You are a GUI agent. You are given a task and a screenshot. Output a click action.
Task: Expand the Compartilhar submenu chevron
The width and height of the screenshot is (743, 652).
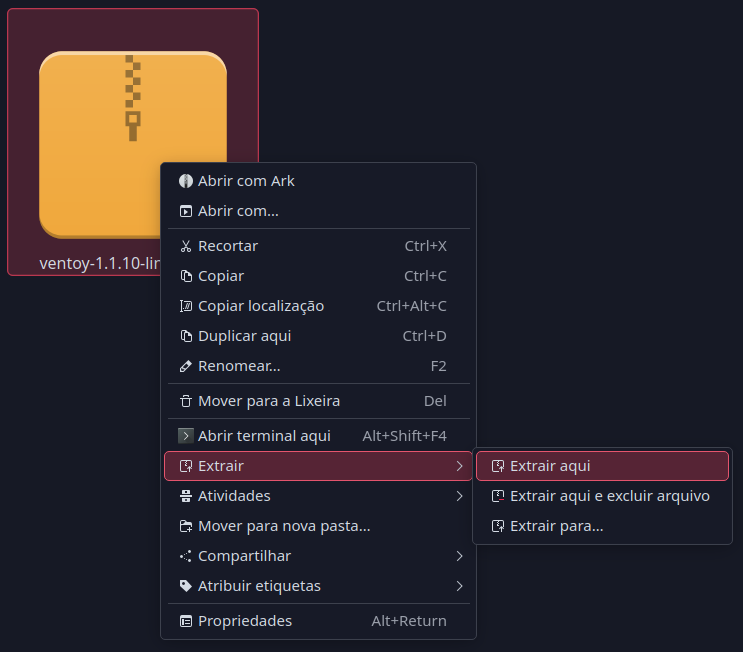459,556
